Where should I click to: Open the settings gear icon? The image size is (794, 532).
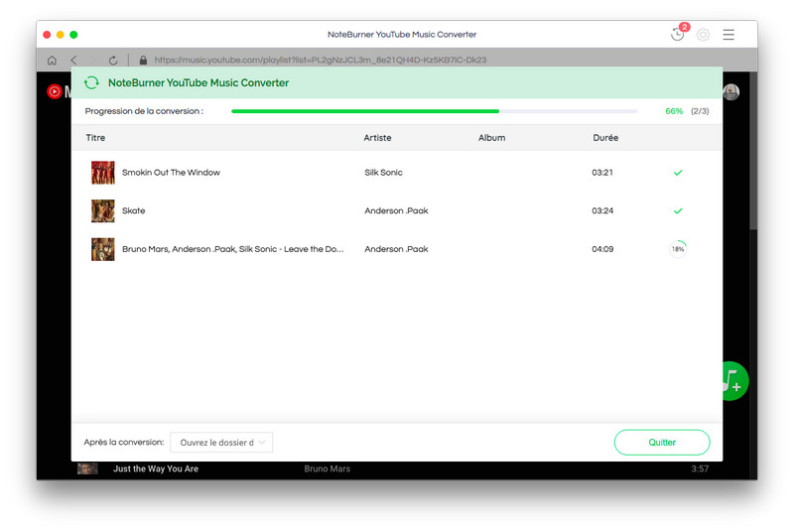point(703,35)
